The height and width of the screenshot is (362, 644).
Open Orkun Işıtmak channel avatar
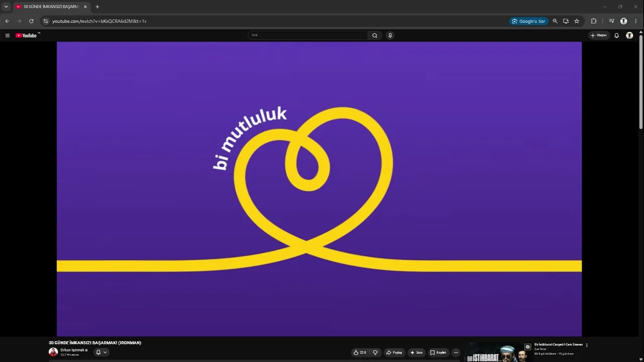(x=53, y=352)
